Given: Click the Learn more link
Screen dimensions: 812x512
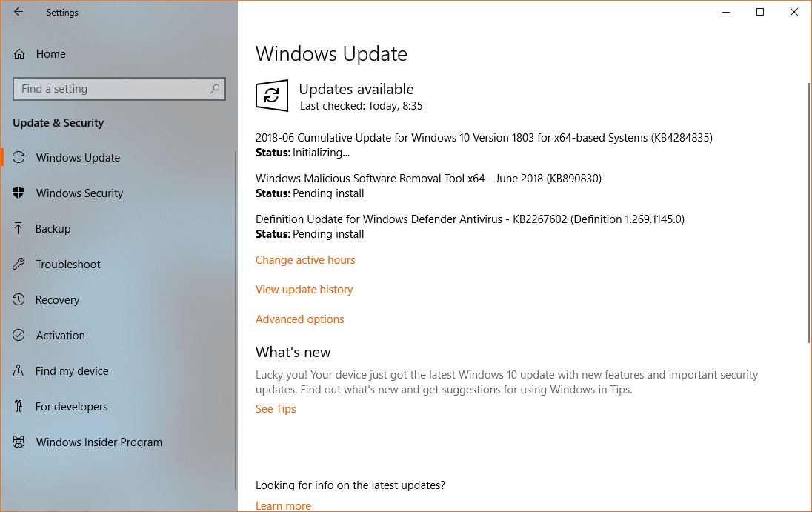Looking at the screenshot, I should [x=283, y=506].
